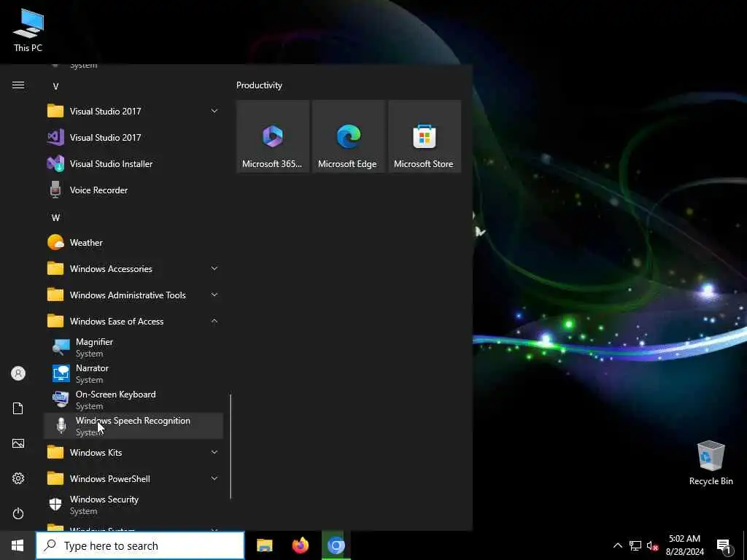Screen dimensions: 747x560
Task: Open the Microsoft Edge tile
Action: coord(348,136)
